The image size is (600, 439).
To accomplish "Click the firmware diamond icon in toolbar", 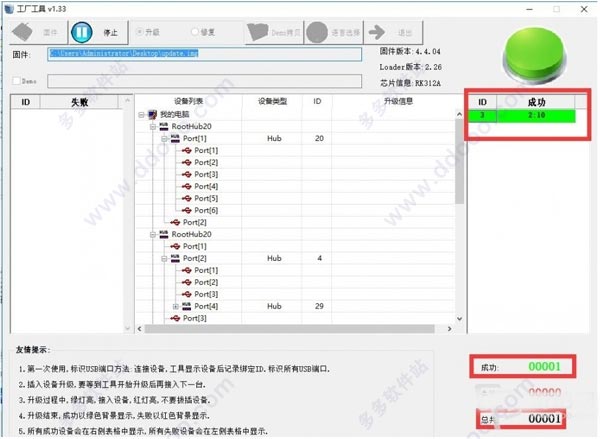I will click(x=23, y=32).
